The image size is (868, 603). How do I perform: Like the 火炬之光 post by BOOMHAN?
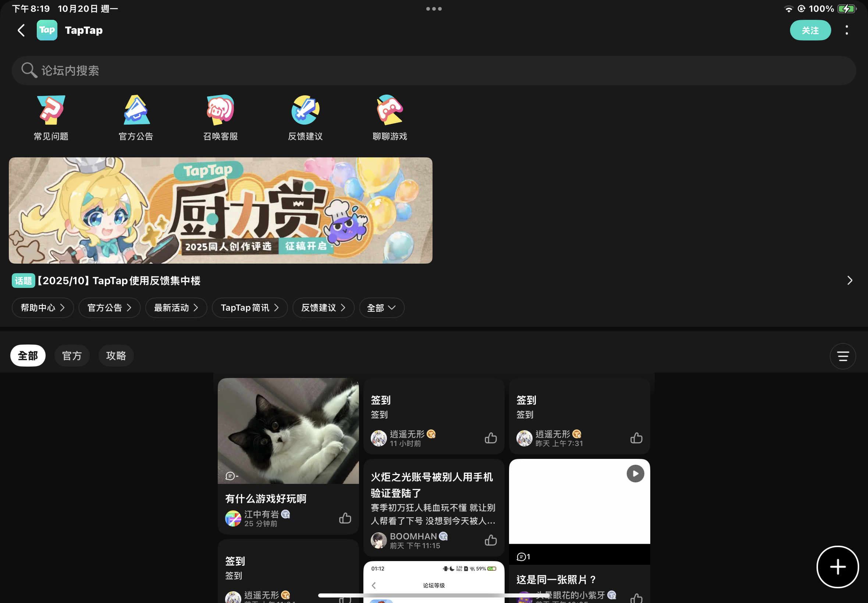coord(491,540)
